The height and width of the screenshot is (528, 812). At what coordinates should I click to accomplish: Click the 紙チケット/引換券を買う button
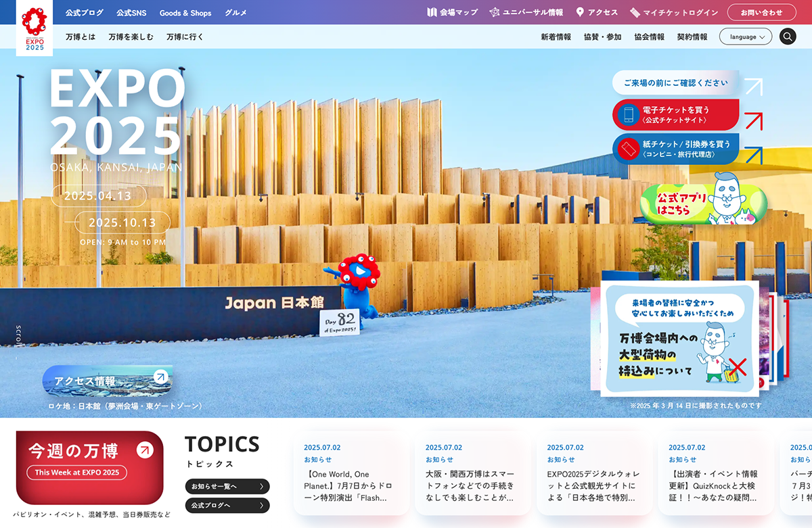pos(676,149)
